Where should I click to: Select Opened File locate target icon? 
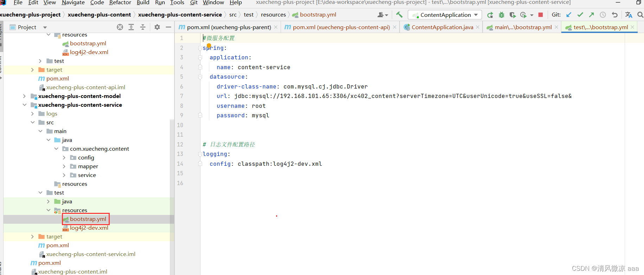click(120, 27)
